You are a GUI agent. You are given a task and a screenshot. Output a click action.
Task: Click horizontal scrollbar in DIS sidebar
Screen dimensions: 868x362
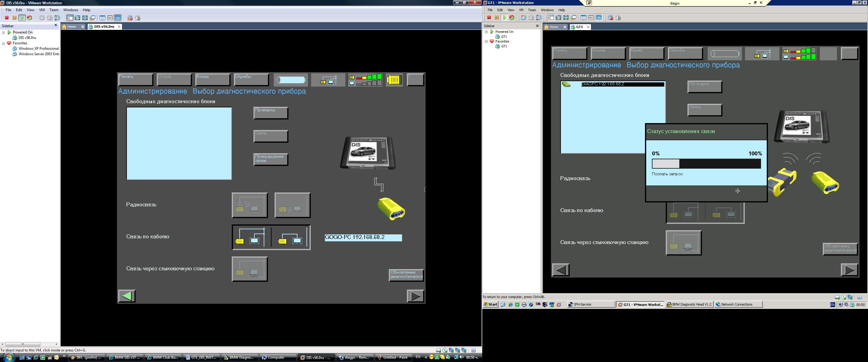(23, 344)
